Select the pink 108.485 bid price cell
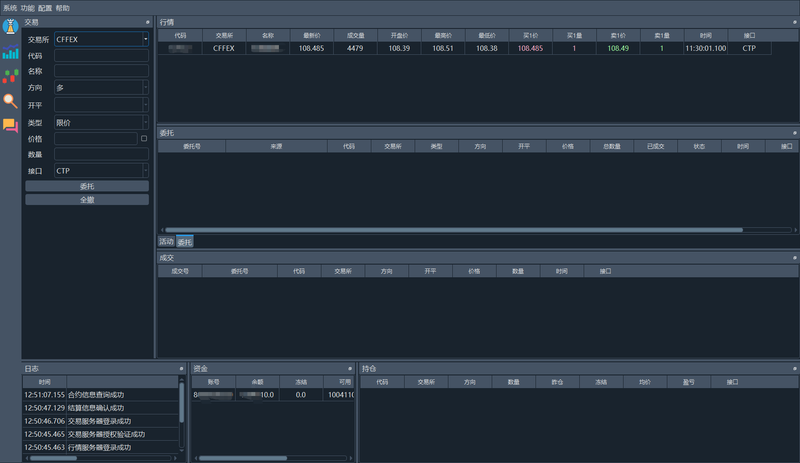 click(531, 48)
